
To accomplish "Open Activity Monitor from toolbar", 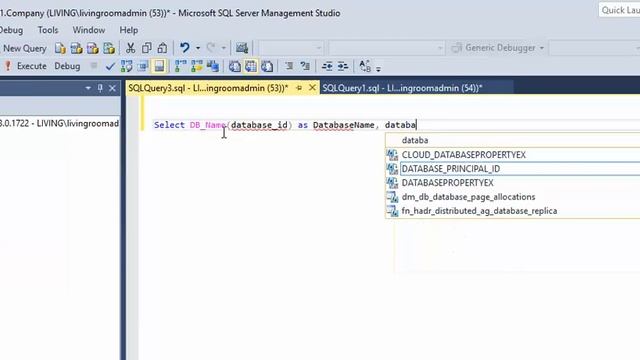I will click(242, 48).
